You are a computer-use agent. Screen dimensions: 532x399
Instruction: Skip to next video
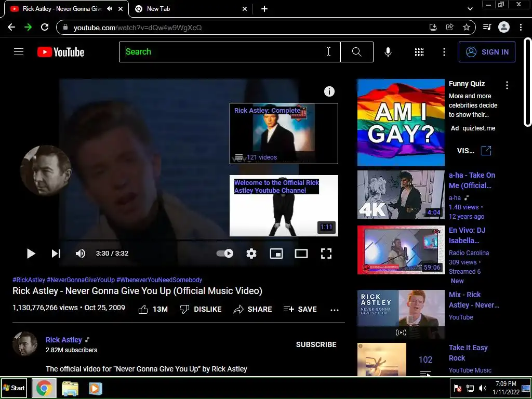coord(56,254)
